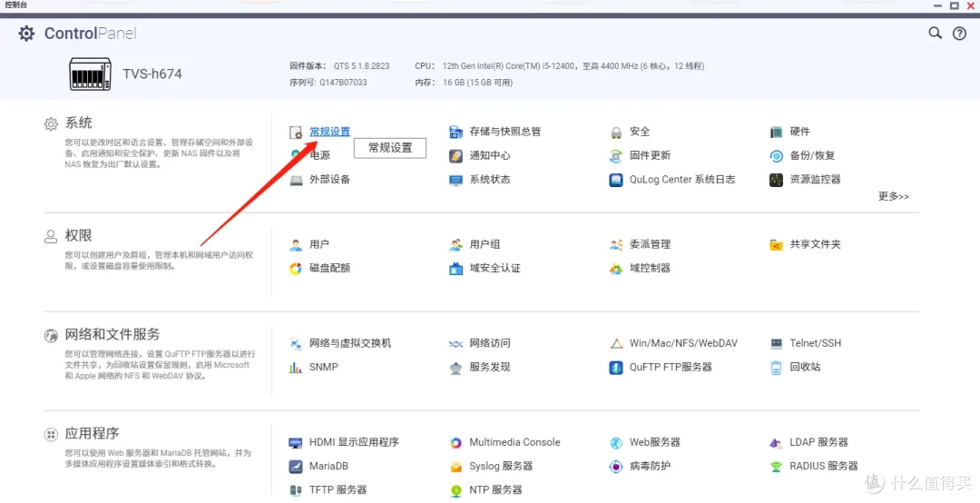Screen dimensions: 980x503
Task: Open the Network Access (网络访问) icon
Action: point(456,343)
